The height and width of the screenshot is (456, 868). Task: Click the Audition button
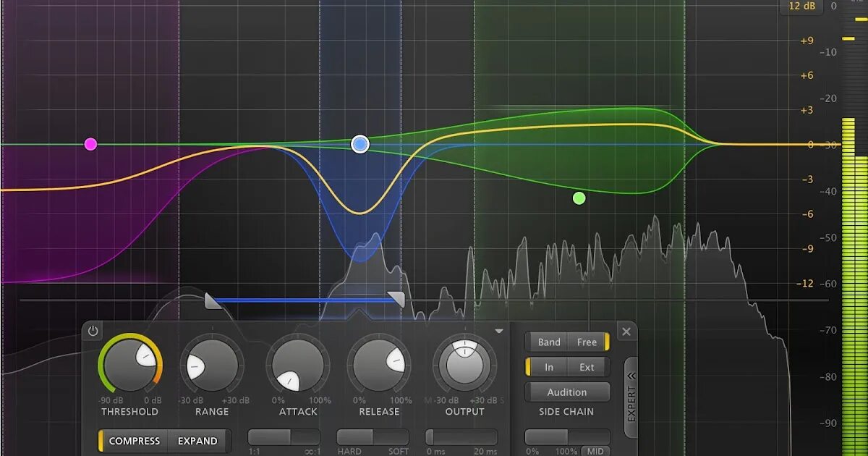point(567,392)
